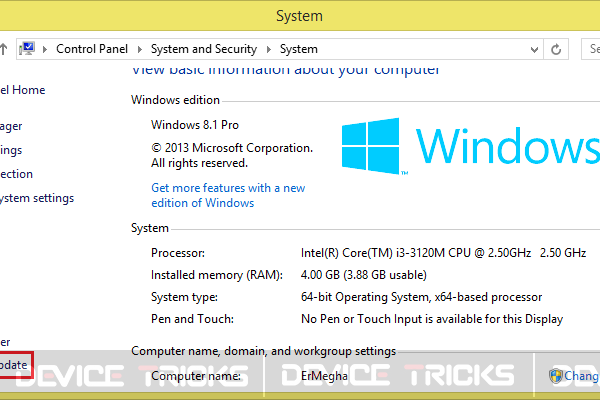This screenshot has width=600, height=400.
Task: Open the address bar history dropdown
Action: point(534,49)
